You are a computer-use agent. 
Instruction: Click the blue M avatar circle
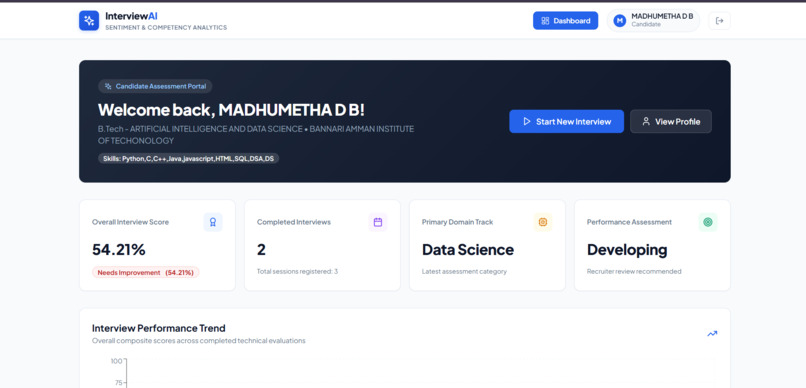tap(620, 21)
